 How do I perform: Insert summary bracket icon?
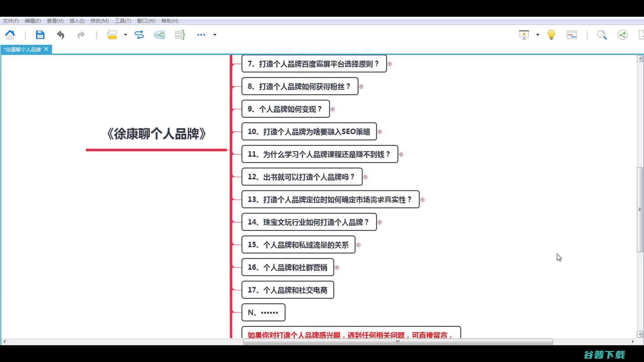180,35
